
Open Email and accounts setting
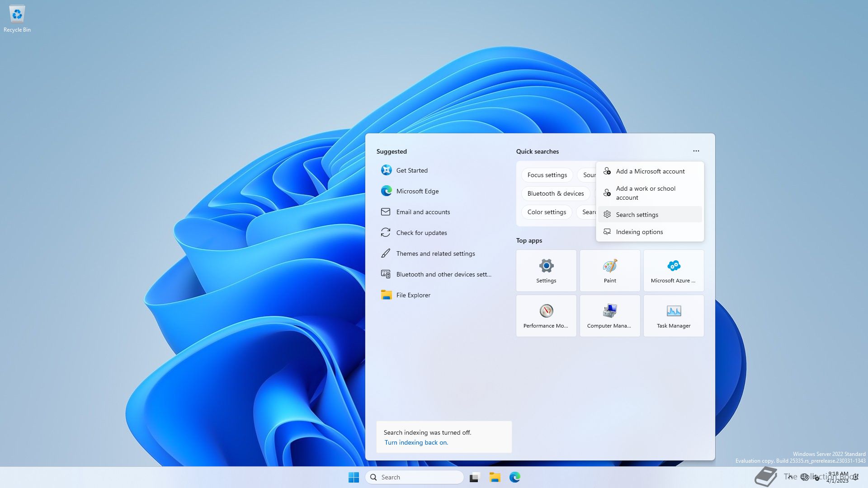tap(436, 212)
